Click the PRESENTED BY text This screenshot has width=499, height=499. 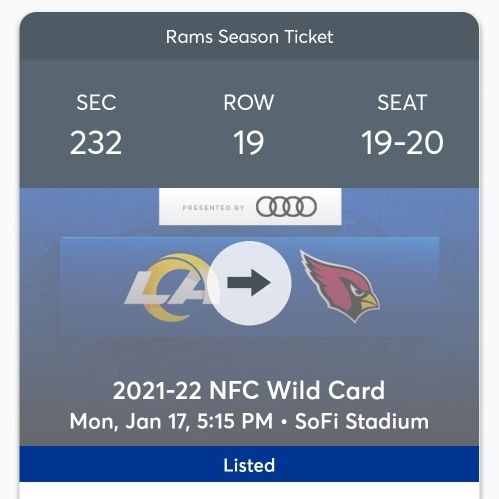[x=214, y=207]
